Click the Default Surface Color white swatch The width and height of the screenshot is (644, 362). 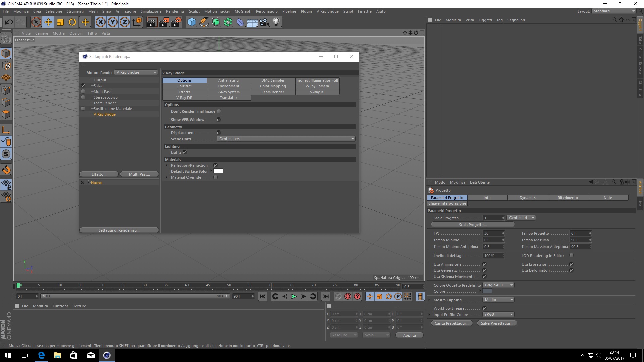click(218, 171)
